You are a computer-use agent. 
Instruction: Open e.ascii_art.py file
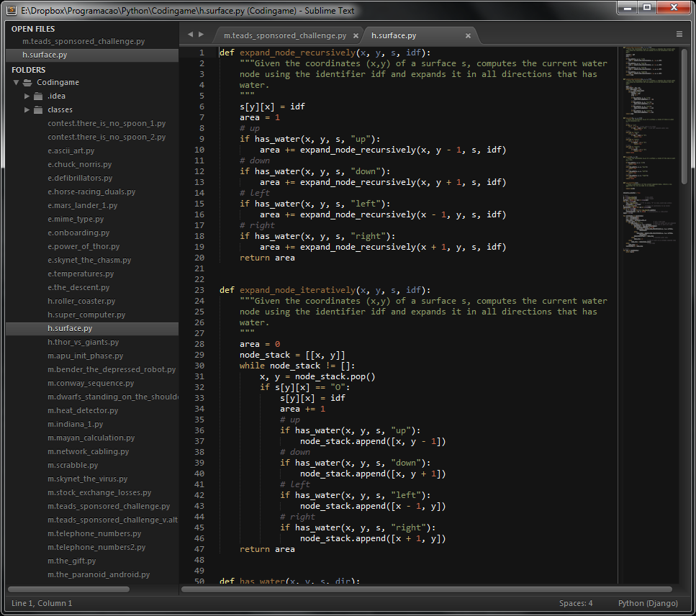71,151
